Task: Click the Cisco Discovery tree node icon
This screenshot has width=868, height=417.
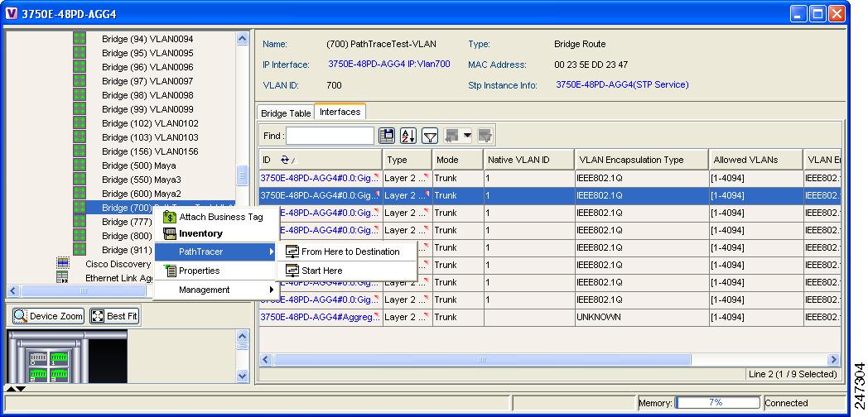Action: [63, 263]
